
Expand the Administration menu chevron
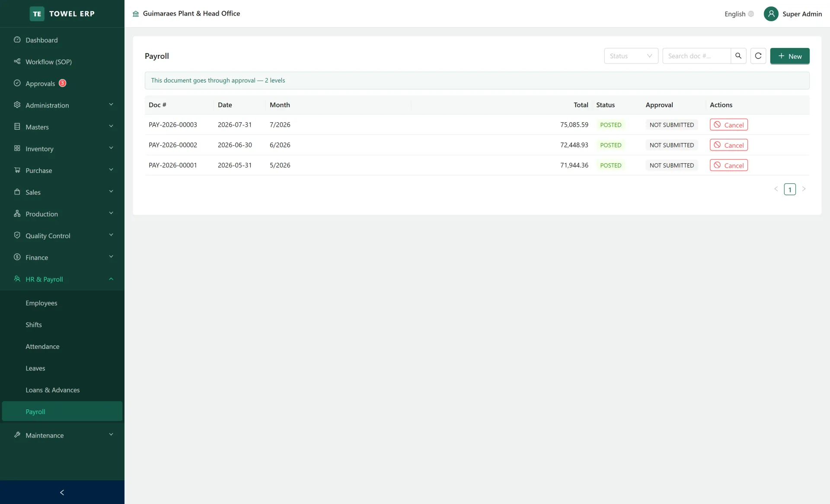pyautogui.click(x=111, y=105)
